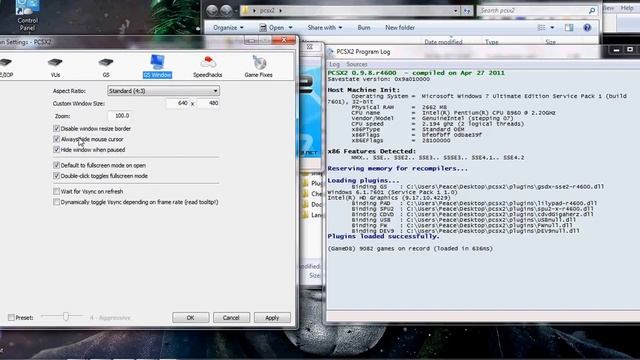Enable Wait for Vsync on refresh
Image resolution: width=640 pixels, height=360 pixels.
tap(56, 191)
